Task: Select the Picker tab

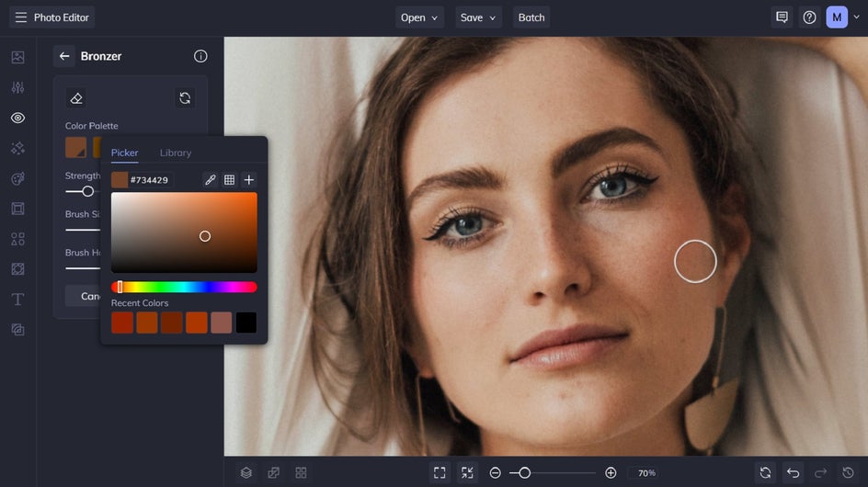Action: [x=124, y=153]
